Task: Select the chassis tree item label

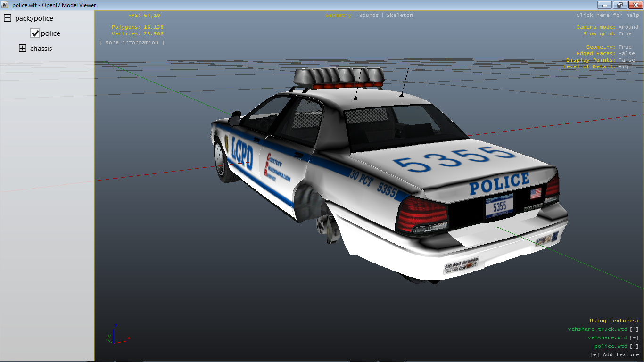Action: (x=41, y=49)
